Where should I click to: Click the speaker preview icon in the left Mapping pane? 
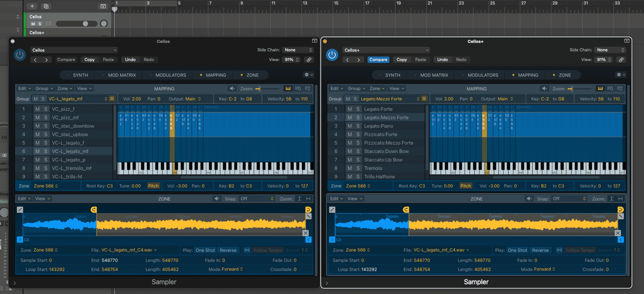coord(232,88)
